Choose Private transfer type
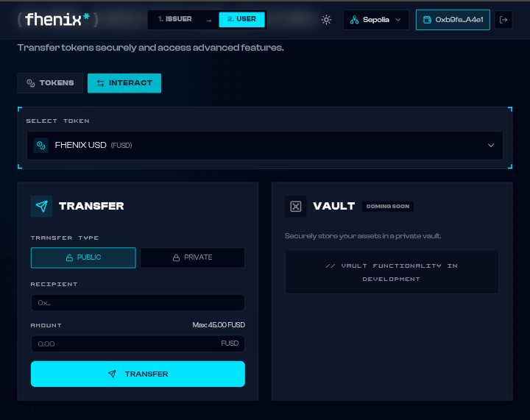Image resolution: width=530 pixels, height=420 pixels. 192,257
